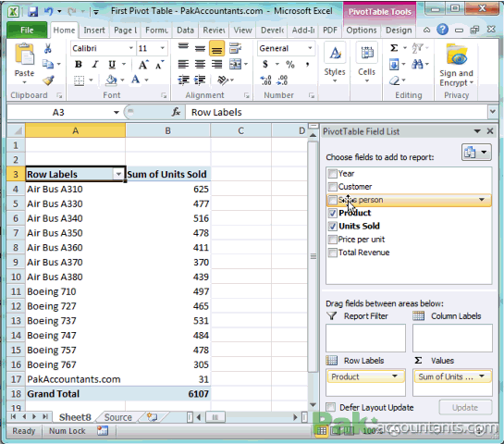Increase font size with Grow Font icon
Image resolution: width=504 pixels, height=444 pixels.
(x=143, y=65)
